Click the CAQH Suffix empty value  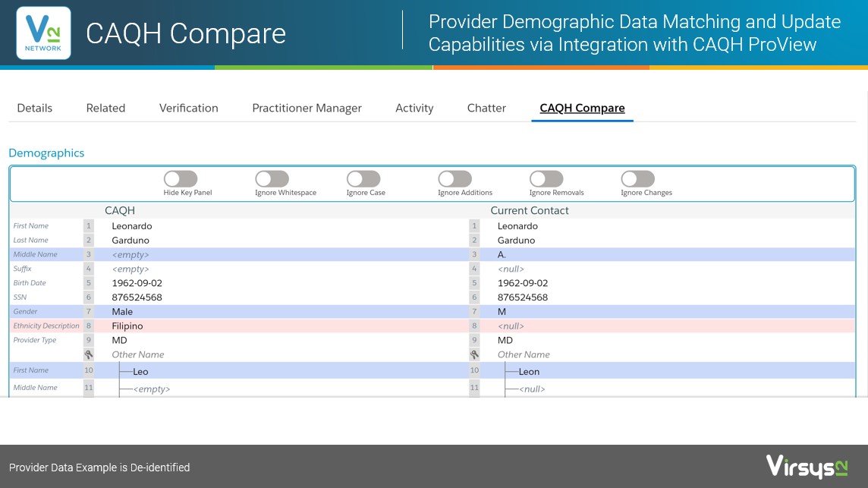131,269
